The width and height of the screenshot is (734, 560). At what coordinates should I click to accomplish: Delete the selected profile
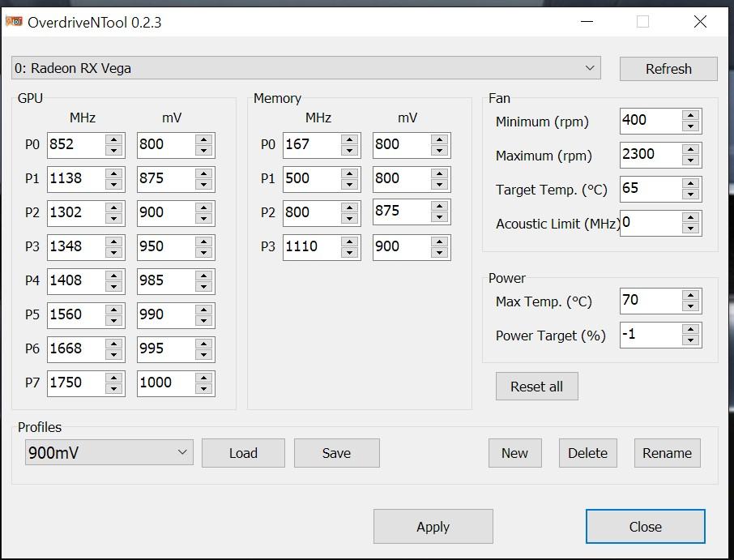point(587,453)
